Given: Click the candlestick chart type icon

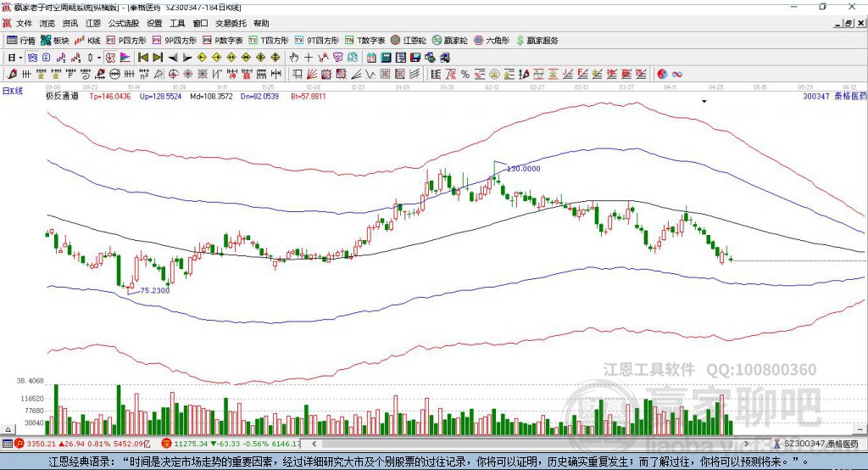Looking at the screenshot, I should coord(91,57).
